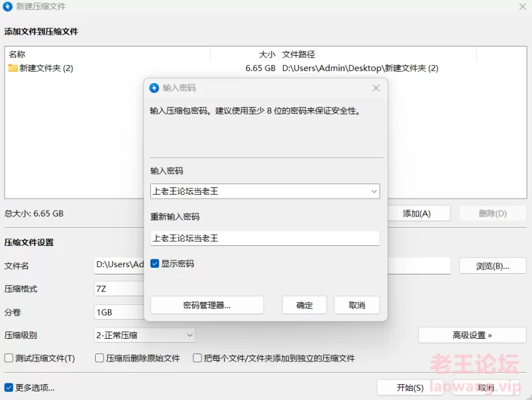Screen dimensions: 532x400
Task: Open the 密码管理器 button
Action: [207, 305]
